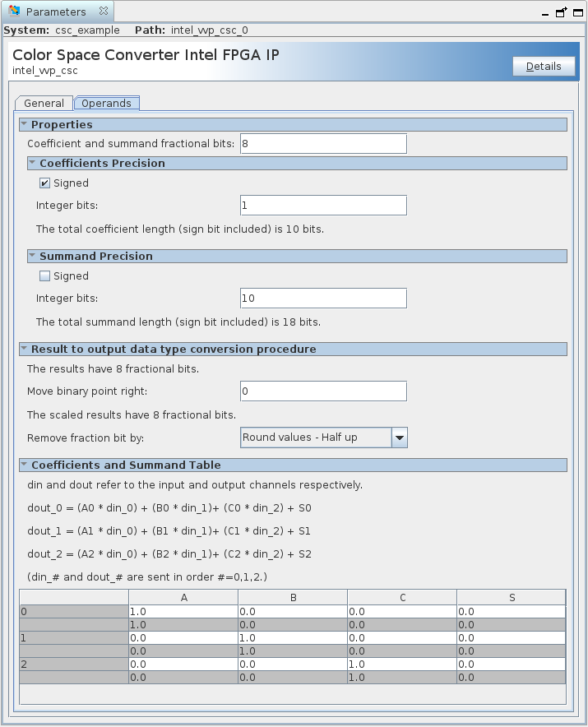Detach the Parameters panel with the restore icon
Image resolution: width=588 pixels, height=727 pixels.
pos(561,12)
